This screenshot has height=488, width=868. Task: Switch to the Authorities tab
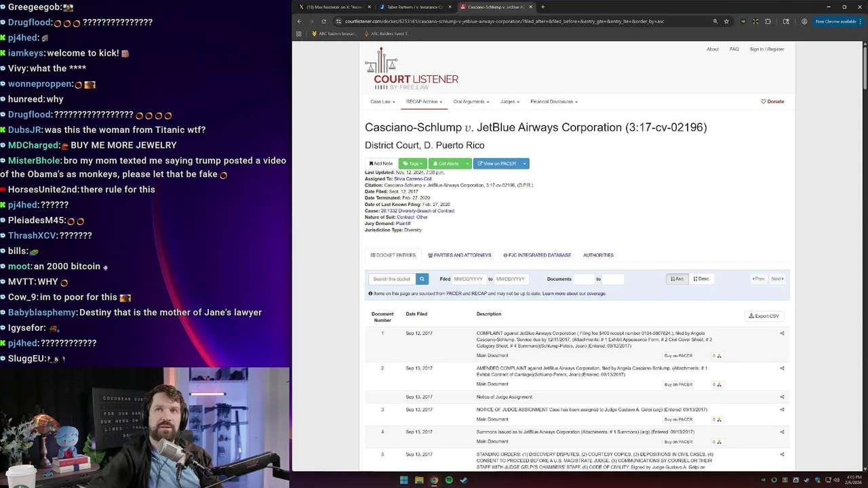(x=598, y=255)
